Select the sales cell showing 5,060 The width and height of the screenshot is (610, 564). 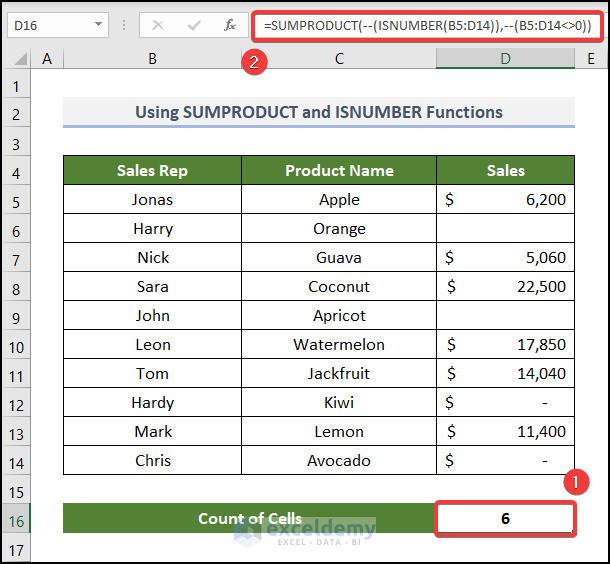505,257
